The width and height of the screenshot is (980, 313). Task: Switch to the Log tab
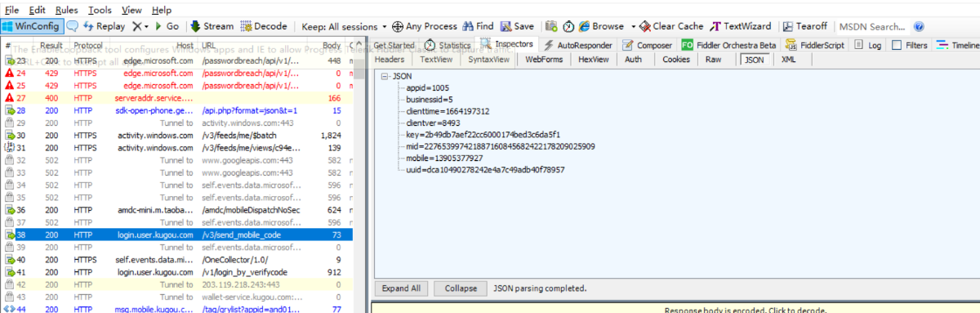[x=867, y=45]
